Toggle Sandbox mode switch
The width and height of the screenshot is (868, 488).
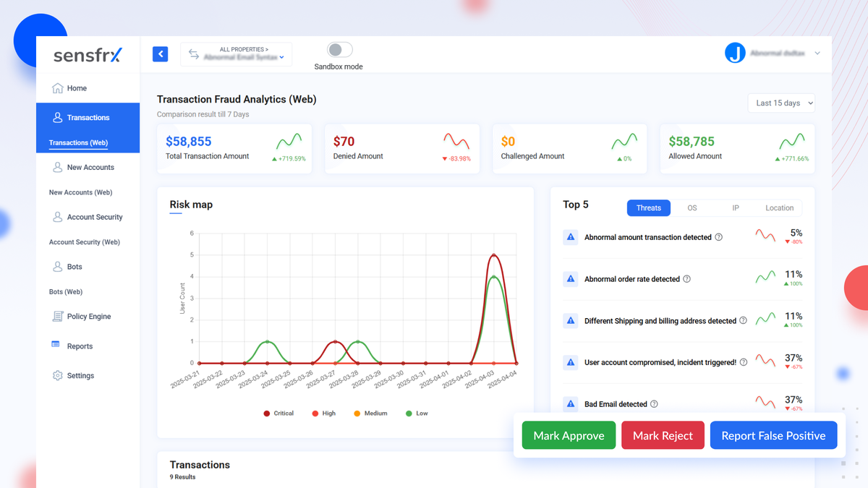(337, 49)
